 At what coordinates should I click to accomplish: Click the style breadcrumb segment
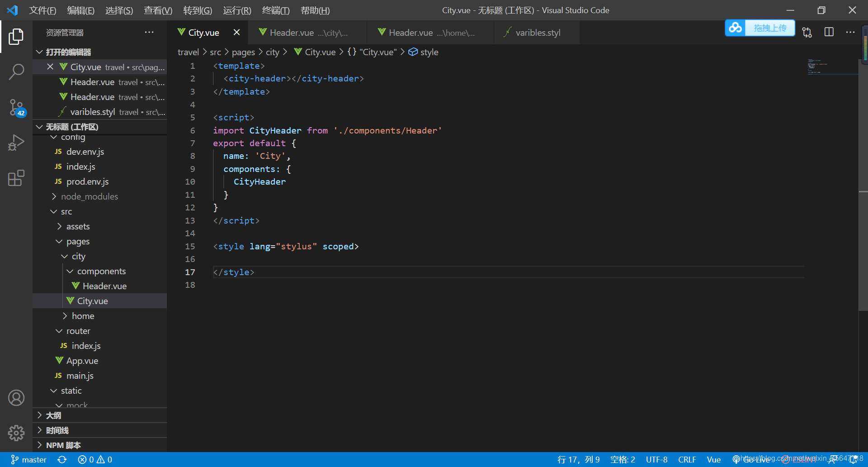pos(423,52)
